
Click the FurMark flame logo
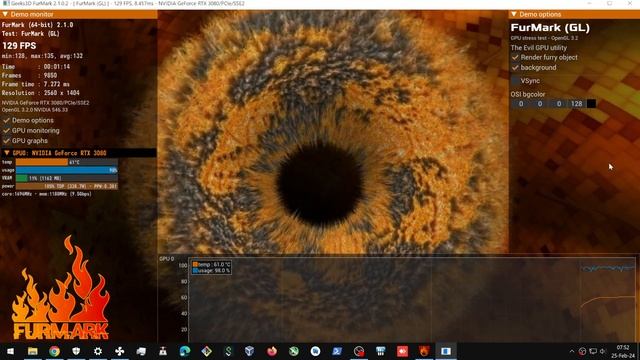[61, 288]
